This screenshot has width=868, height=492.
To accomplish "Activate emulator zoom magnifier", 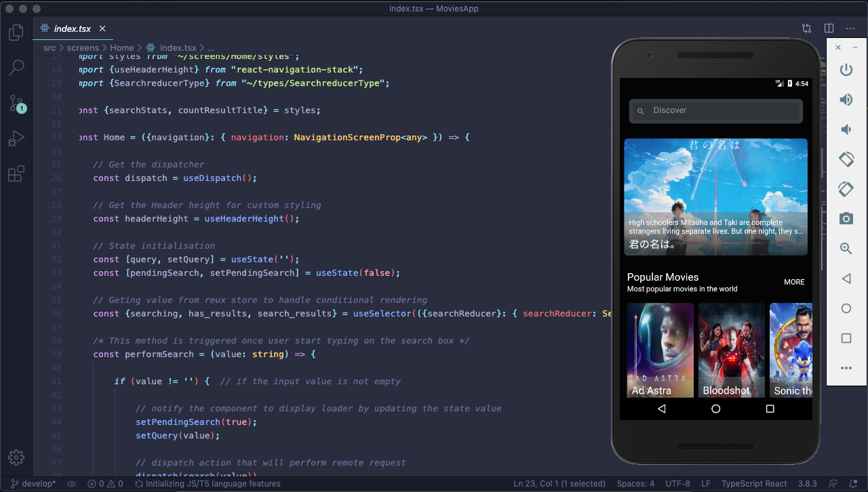I will 846,248.
